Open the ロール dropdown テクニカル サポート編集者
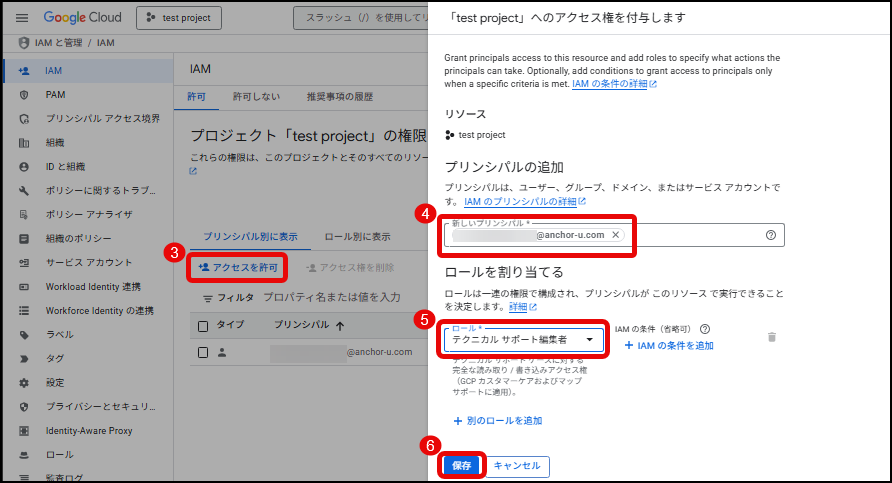This screenshot has height=483, width=892. coord(524,340)
